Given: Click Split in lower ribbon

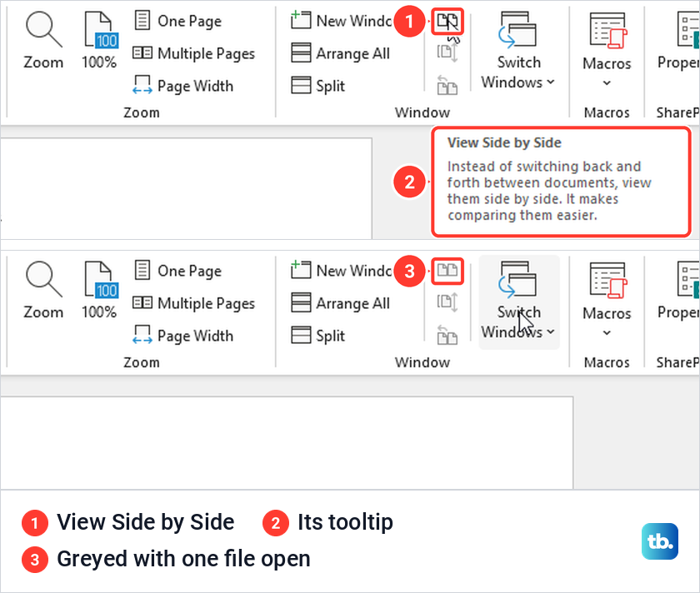Looking at the screenshot, I should coord(317,336).
